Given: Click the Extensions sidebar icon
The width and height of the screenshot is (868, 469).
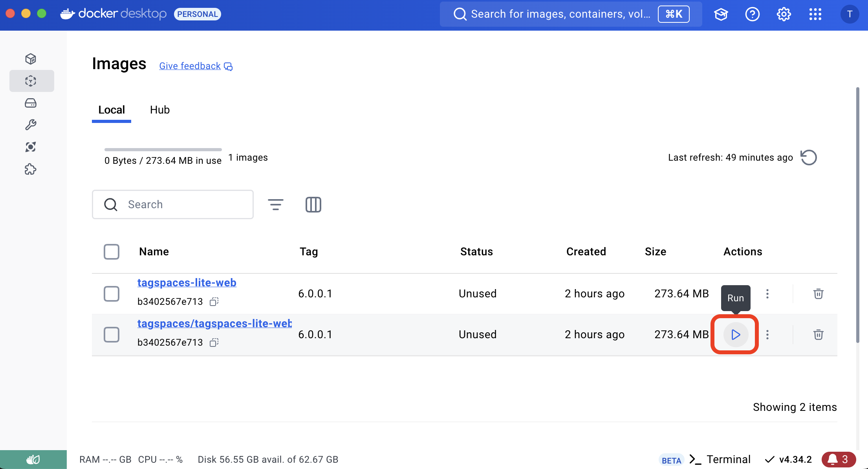Looking at the screenshot, I should point(31,169).
